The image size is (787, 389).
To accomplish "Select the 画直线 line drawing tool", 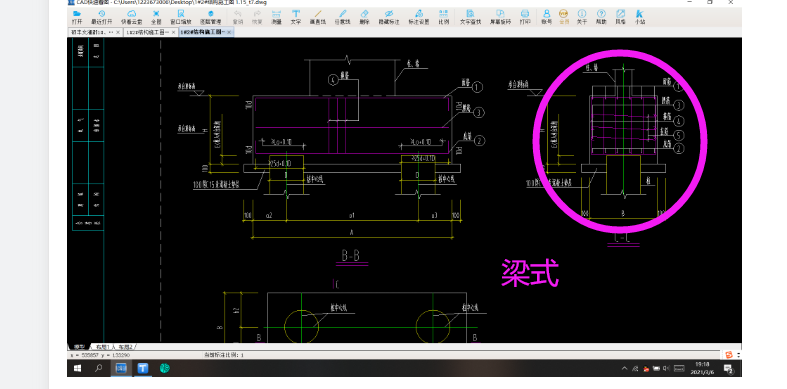I will tap(317, 17).
